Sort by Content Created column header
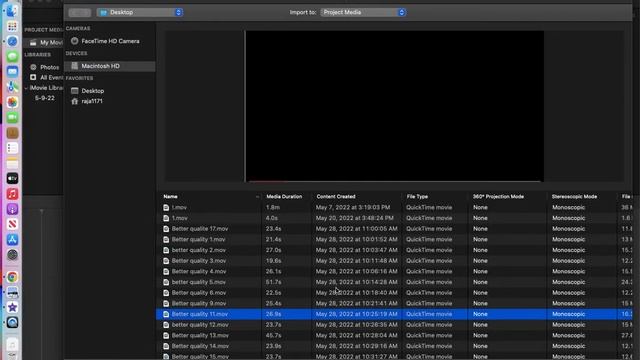 (336, 196)
